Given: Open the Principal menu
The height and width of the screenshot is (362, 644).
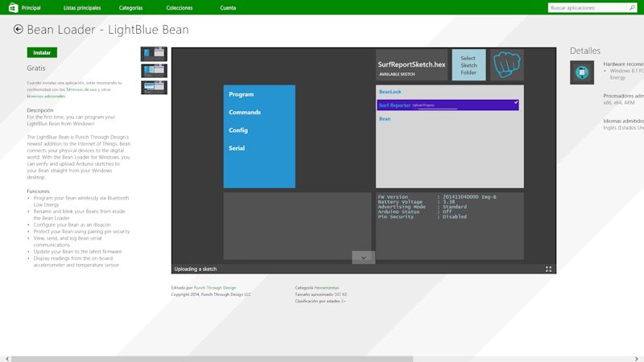Looking at the screenshot, I should pos(31,8).
